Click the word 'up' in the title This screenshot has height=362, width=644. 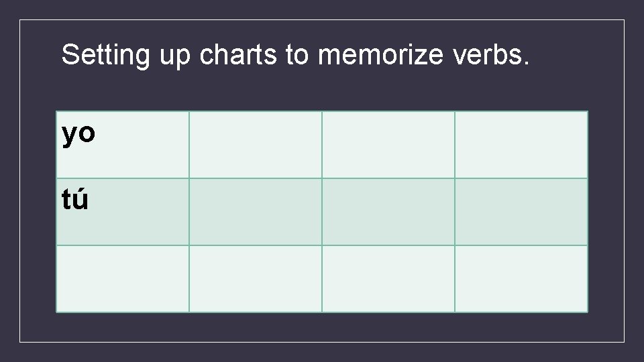tap(175, 58)
